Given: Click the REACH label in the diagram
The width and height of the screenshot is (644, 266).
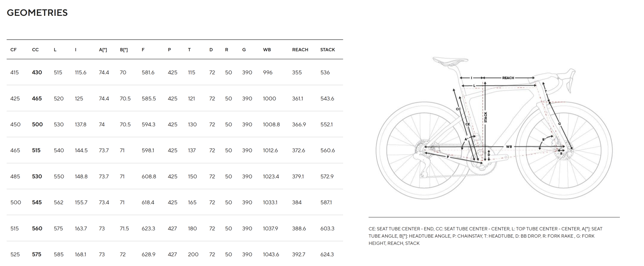Looking at the screenshot, I should (508, 78).
